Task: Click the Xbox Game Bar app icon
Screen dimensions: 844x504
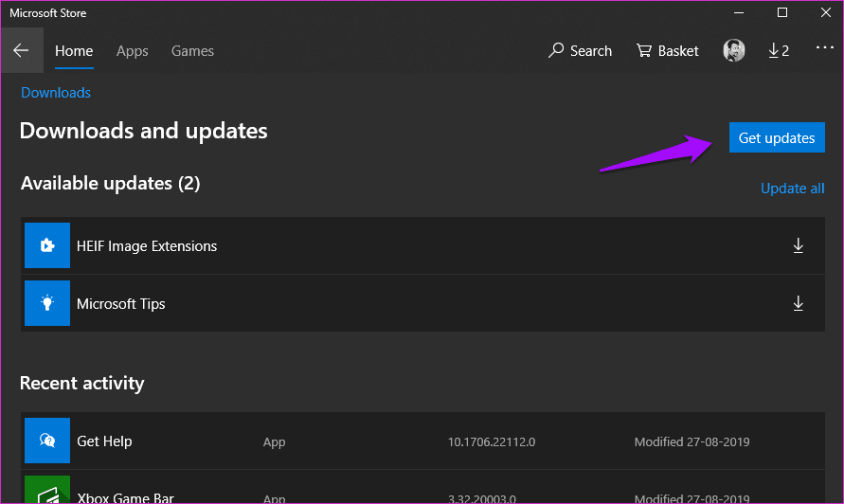Action: [47, 490]
